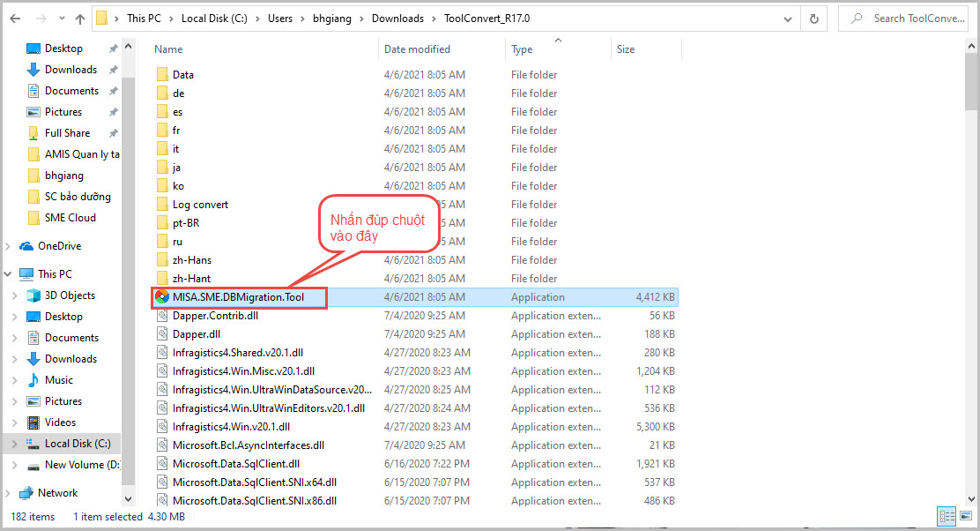Refresh the current folder view
Viewport: 980px width, 531px height.
click(813, 19)
